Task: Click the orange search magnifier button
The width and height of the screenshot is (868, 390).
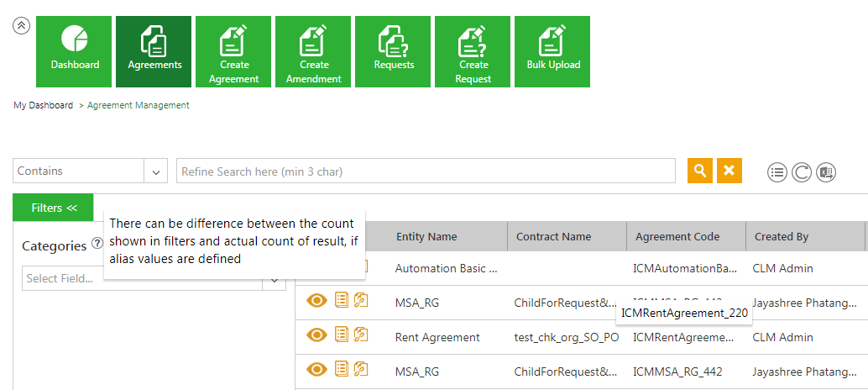Action: (x=700, y=171)
